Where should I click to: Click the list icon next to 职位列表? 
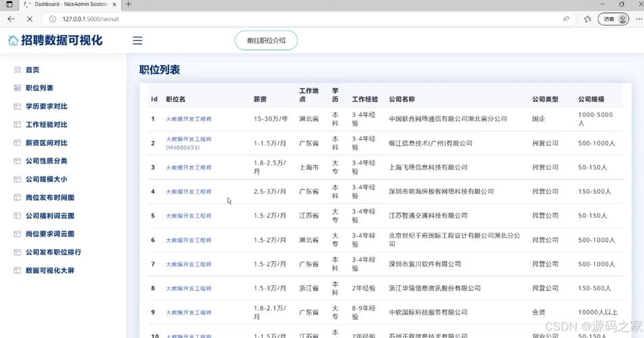point(18,88)
